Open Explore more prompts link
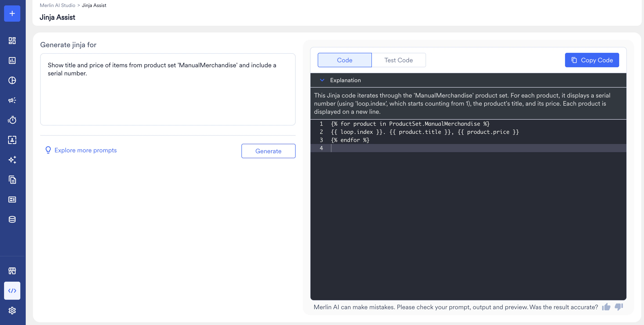Viewport: 644px width, 325px height. click(x=85, y=150)
